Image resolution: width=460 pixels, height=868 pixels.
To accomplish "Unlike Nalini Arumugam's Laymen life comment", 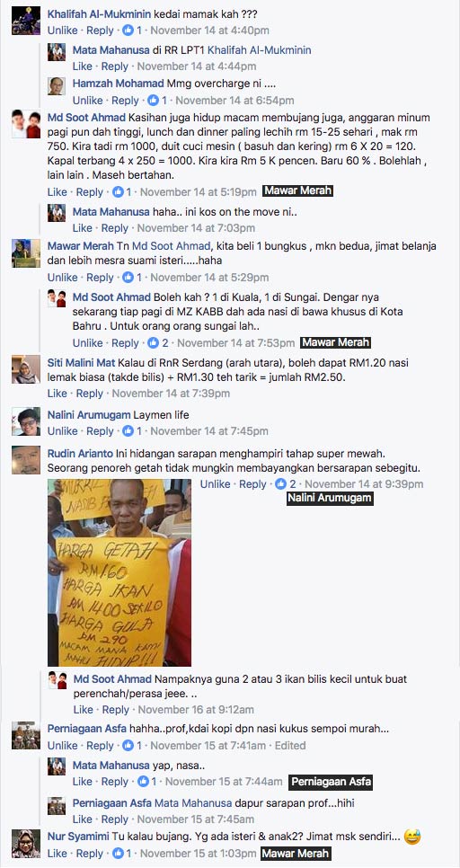I will point(62,431).
